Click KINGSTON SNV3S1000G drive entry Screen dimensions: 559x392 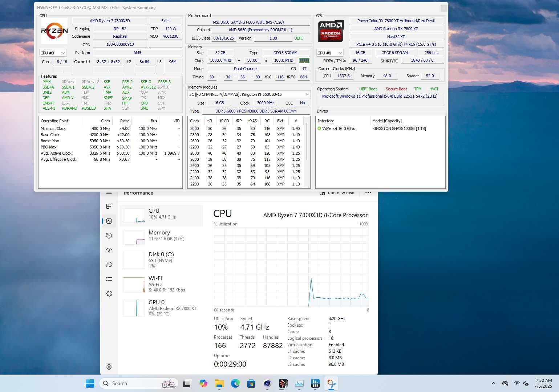pyautogui.click(x=399, y=128)
